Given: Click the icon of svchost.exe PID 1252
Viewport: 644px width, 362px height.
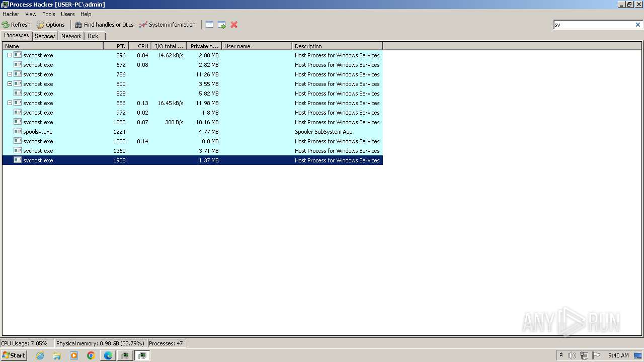Looking at the screenshot, I should (x=18, y=141).
